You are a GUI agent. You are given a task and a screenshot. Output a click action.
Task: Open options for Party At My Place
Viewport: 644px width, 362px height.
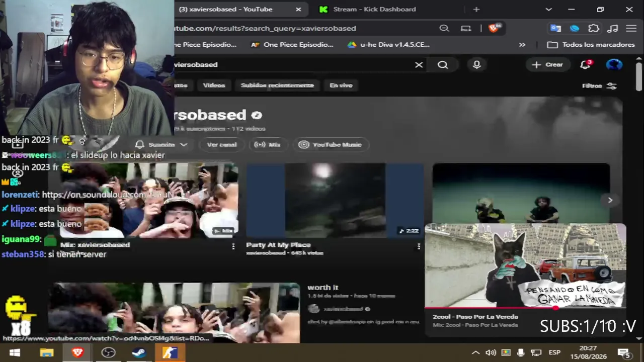pos(419,246)
